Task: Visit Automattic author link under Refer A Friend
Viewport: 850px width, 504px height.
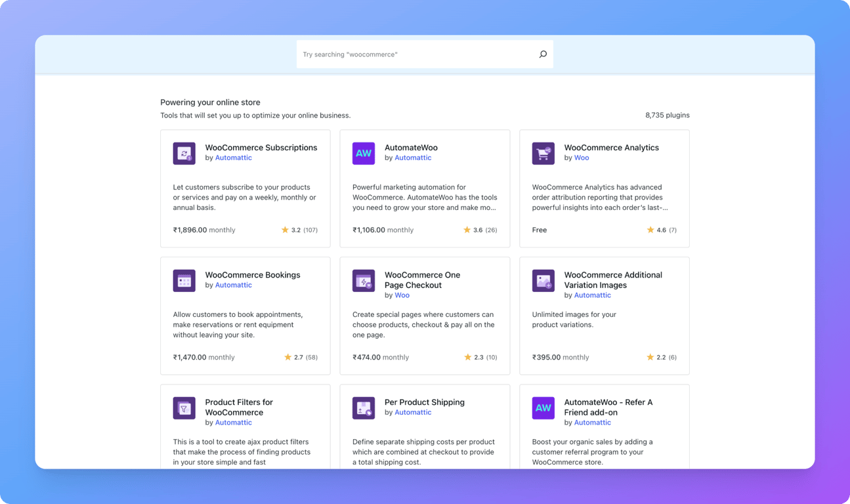Action: click(593, 423)
